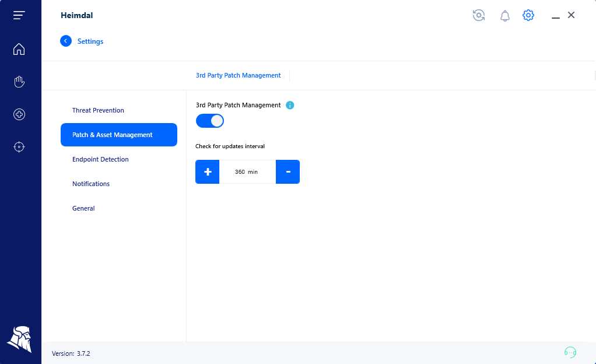Open the plus-circle patch sidebar icon
Viewport: 596px width, 364px height.
[x=19, y=114]
